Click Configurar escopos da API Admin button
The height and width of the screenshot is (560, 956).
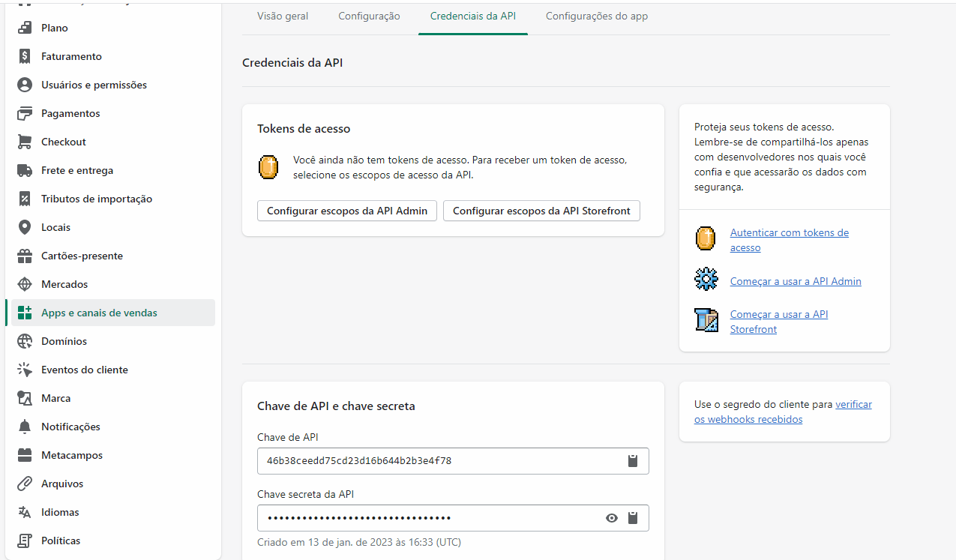347,211
